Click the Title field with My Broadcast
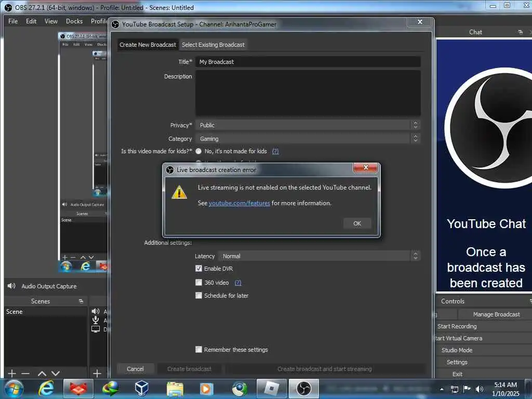This screenshot has height=399, width=532. 308,62
